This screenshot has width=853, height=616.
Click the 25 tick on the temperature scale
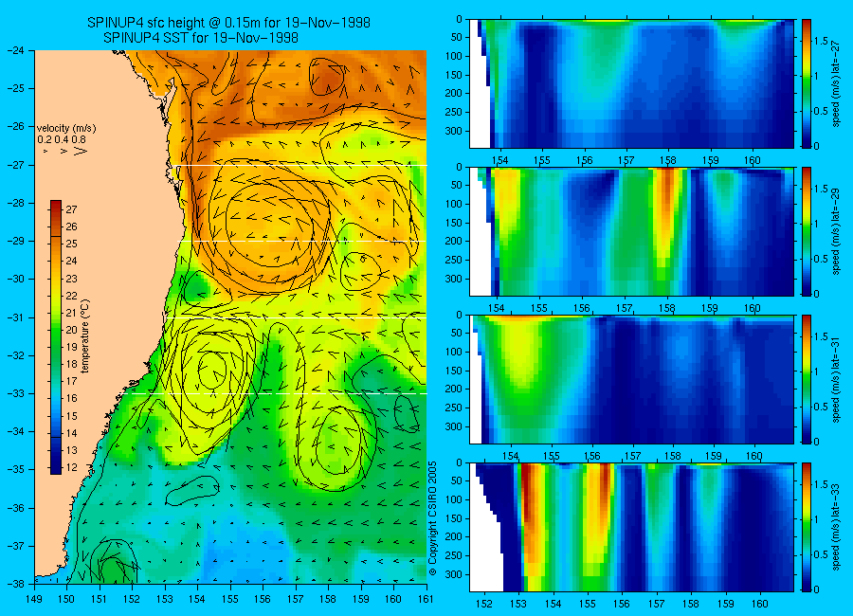[71, 244]
